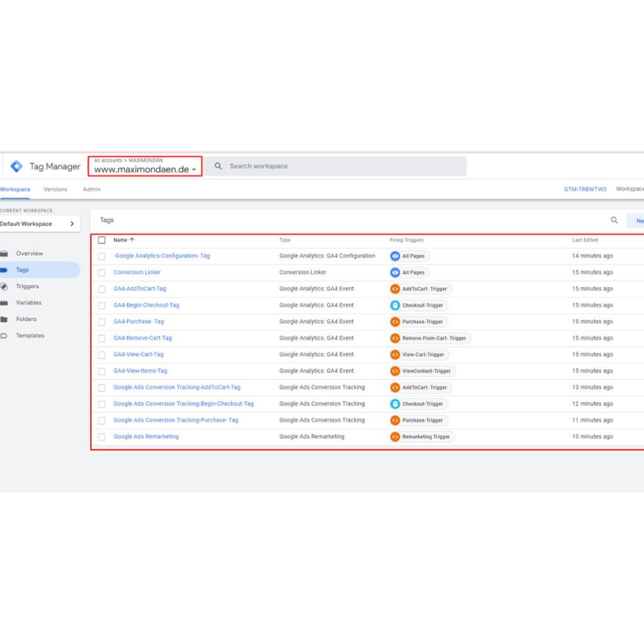Viewport: 644px width, 644px height.
Task: Click View-Cart-Trigger orange icon
Action: 395,355
